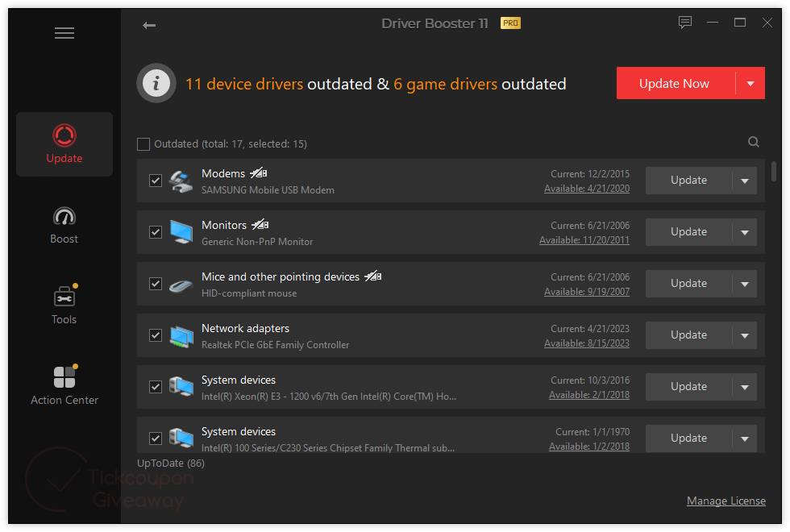Click the info circle icon
Viewport: 790px width, 532px height.
pos(156,83)
